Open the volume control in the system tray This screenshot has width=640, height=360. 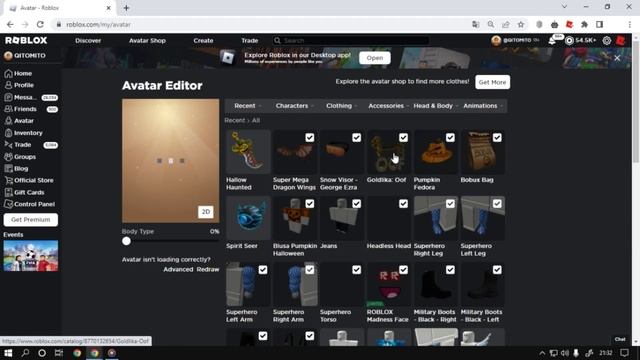point(565,353)
